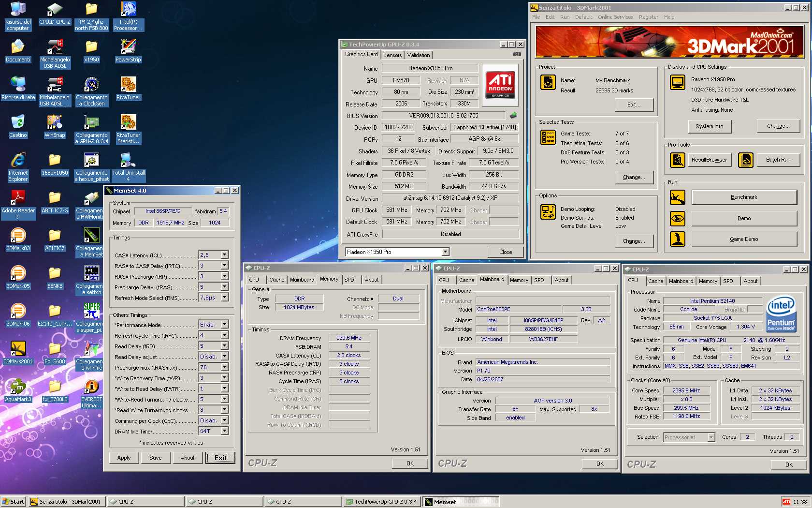Click the 3DMark2001 banner image
The height and width of the screenshot is (508, 812).
(669, 42)
